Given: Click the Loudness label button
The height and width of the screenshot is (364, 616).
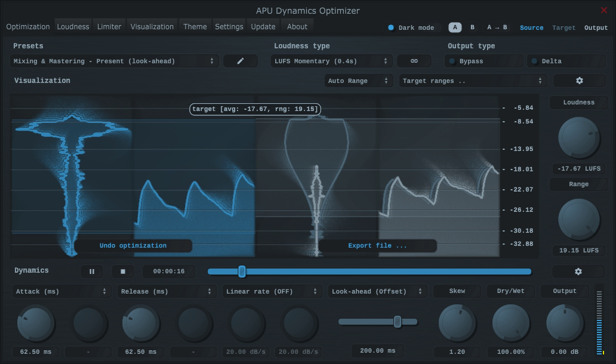Looking at the screenshot, I should tap(578, 103).
